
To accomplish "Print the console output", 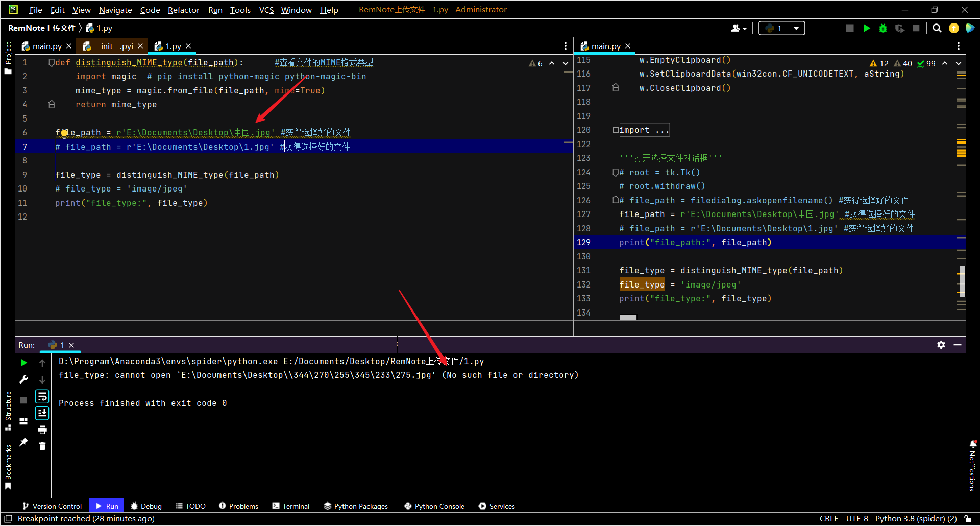I will [x=42, y=429].
